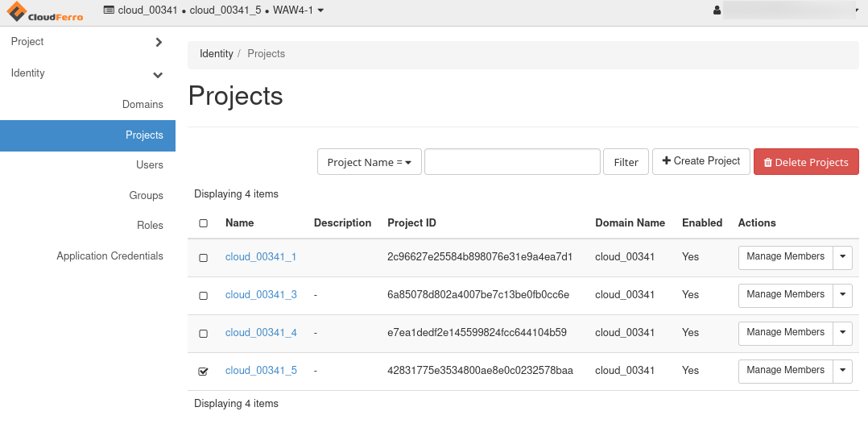This screenshot has width=868, height=428.
Task: Select Application Credentials in sidebar
Action: (110, 256)
